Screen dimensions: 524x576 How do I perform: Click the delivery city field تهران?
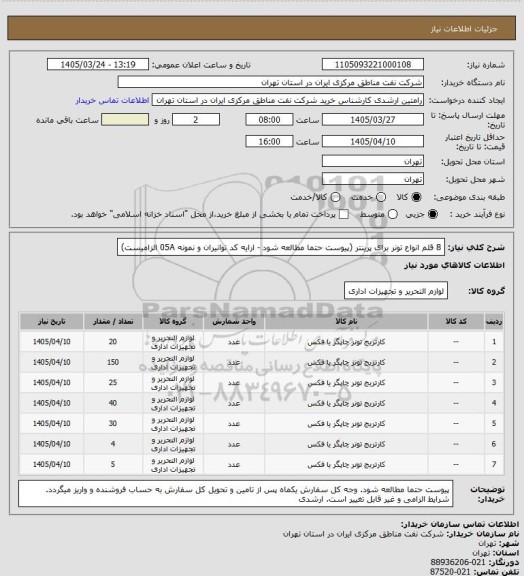click(373, 179)
